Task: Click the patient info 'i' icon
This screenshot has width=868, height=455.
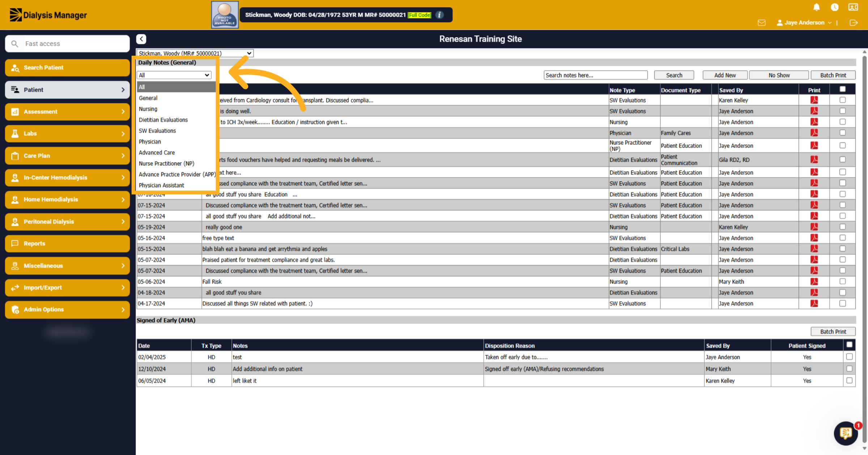Action: [x=440, y=15]
